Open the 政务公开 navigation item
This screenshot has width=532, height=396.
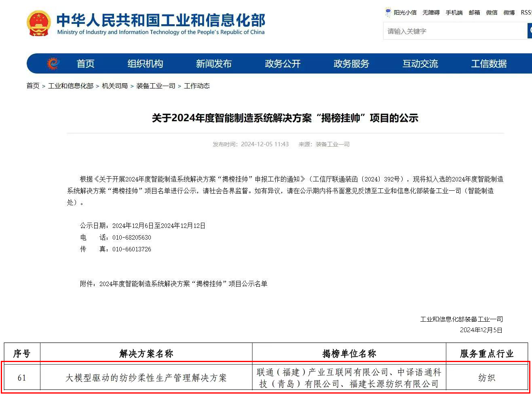click(283, 63)
